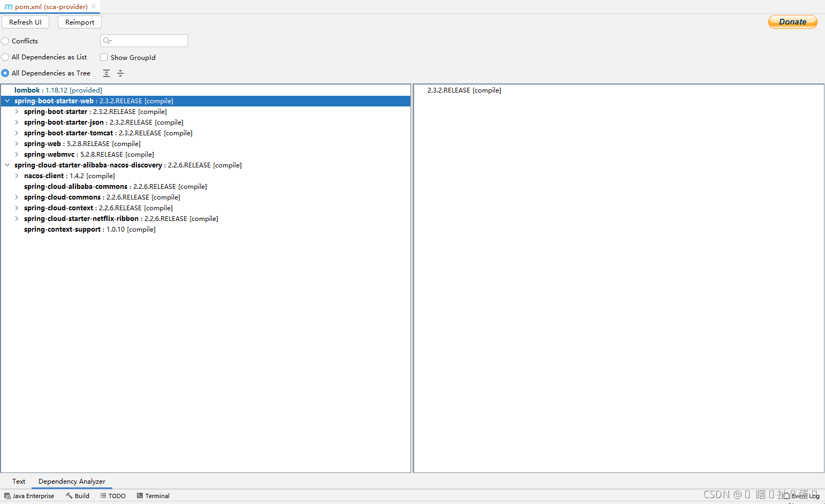Image resolution: width=825 pixels, height=504 pixels.
Task: Expand the nacos-client node
Action: (x=17, y=176)
